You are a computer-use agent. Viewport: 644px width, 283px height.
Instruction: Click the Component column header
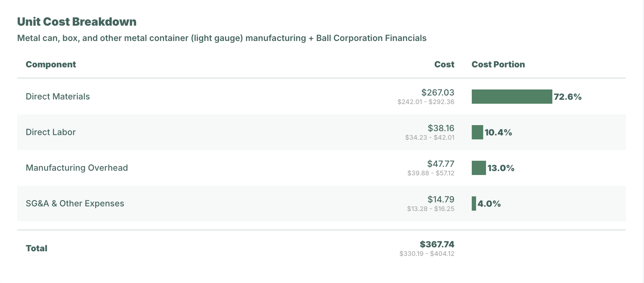click(x=51, y=65)
